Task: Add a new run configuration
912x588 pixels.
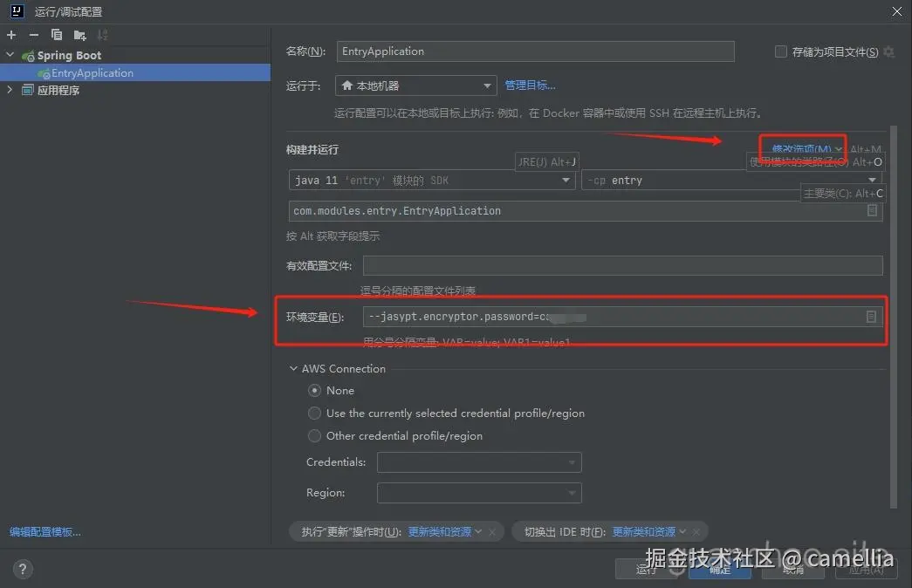Action: [11, 35]
